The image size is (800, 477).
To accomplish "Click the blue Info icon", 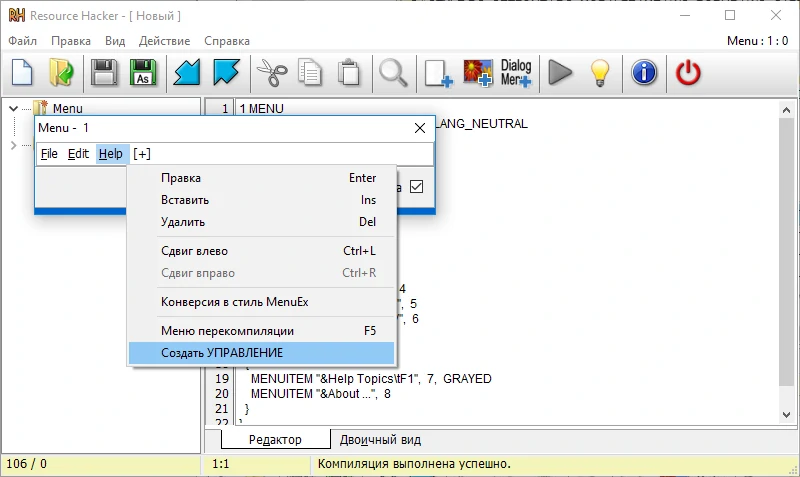I will pos(645,73).
